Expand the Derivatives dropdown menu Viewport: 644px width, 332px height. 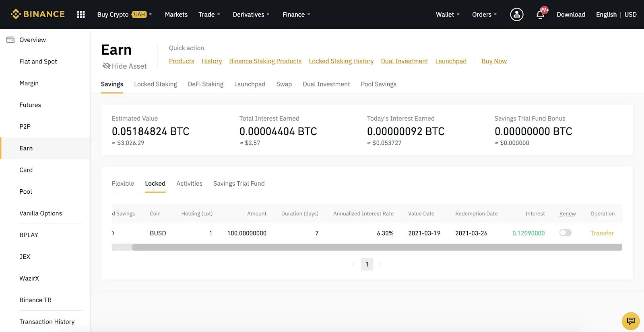pos(251,14)
